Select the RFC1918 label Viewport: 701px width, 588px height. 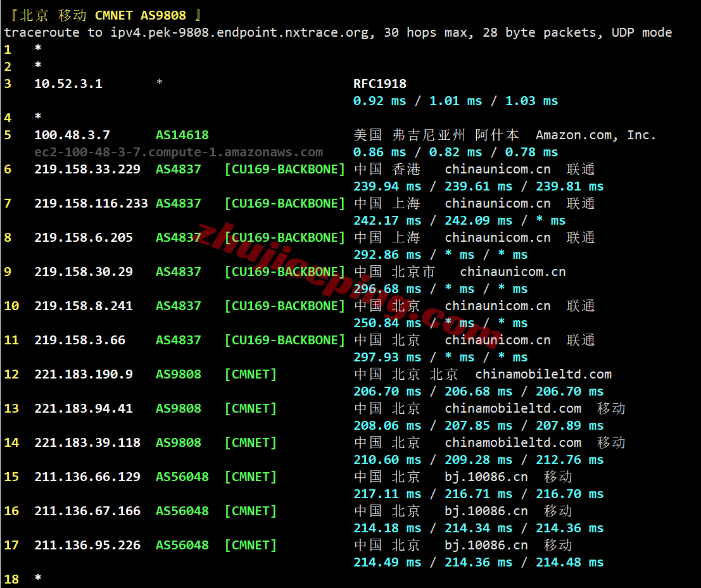[380, 84]
